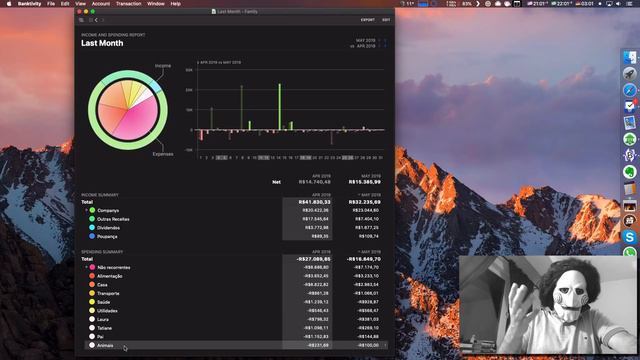
Task: Open the Edit menu
Action: pyautogui.click(x=65, y=4)
